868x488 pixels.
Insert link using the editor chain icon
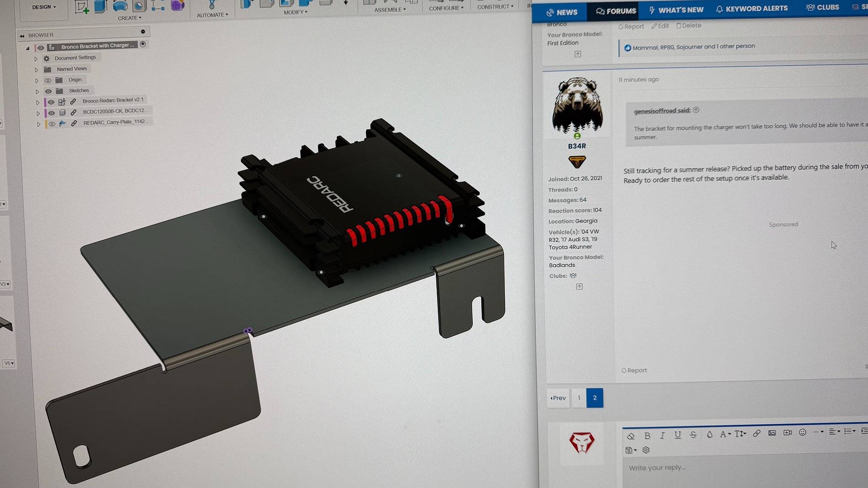pos(757,433)
